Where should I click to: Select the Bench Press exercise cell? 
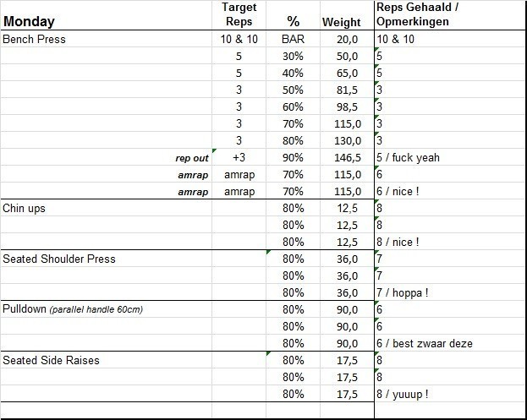click(x=35, y=40)
